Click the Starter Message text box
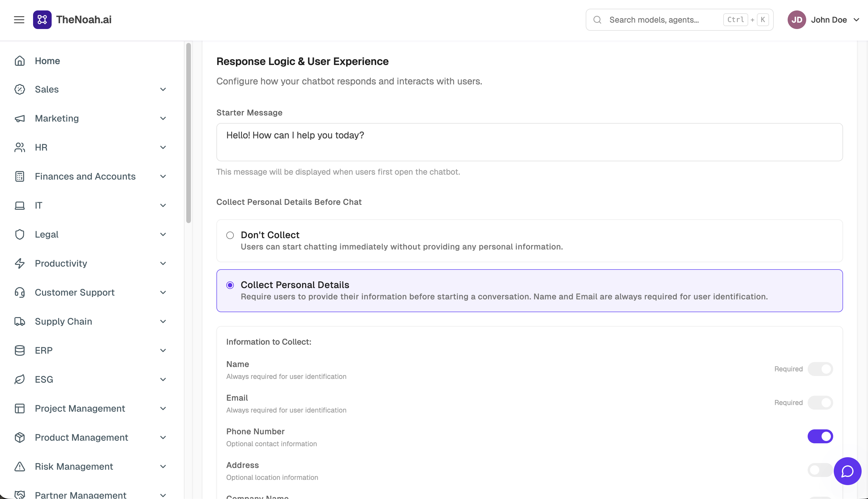 tap(529, 142)
